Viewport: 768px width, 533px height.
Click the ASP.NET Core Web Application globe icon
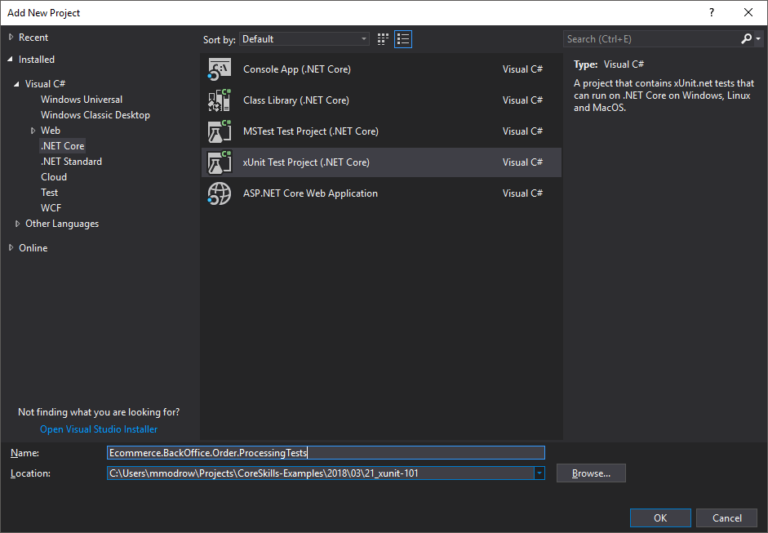[219, 194]
